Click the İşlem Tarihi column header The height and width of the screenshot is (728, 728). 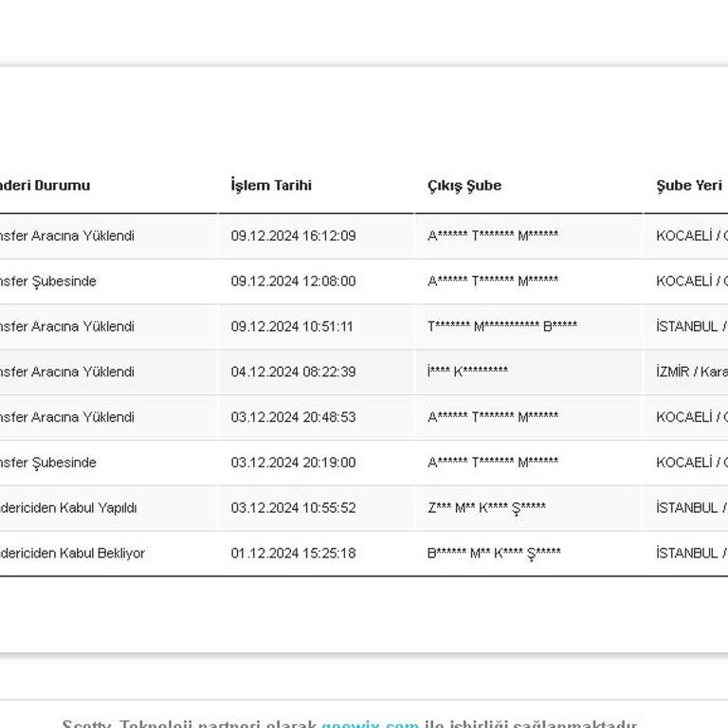click(271, 186)
